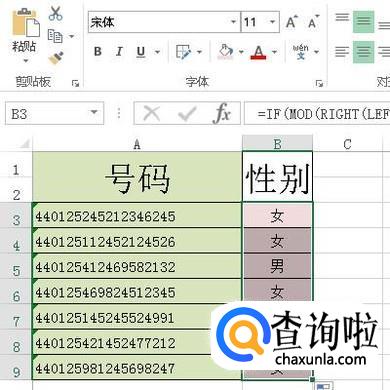Click the Copy icon in clipboard group

click(55, 36)
